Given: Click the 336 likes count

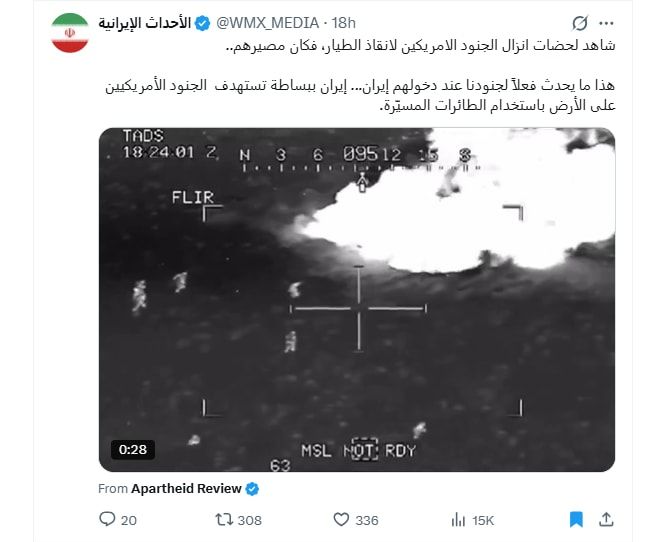Looking at the screenshot, I should [367, 521].
